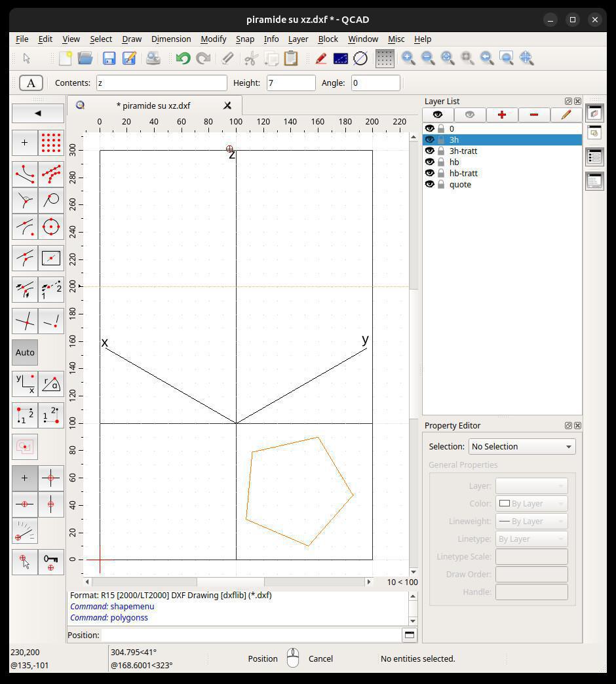Image resolution: width=616 pixels, height=684 pixels.
Task: Toggle the grid display icon
Action: (385, 58)
